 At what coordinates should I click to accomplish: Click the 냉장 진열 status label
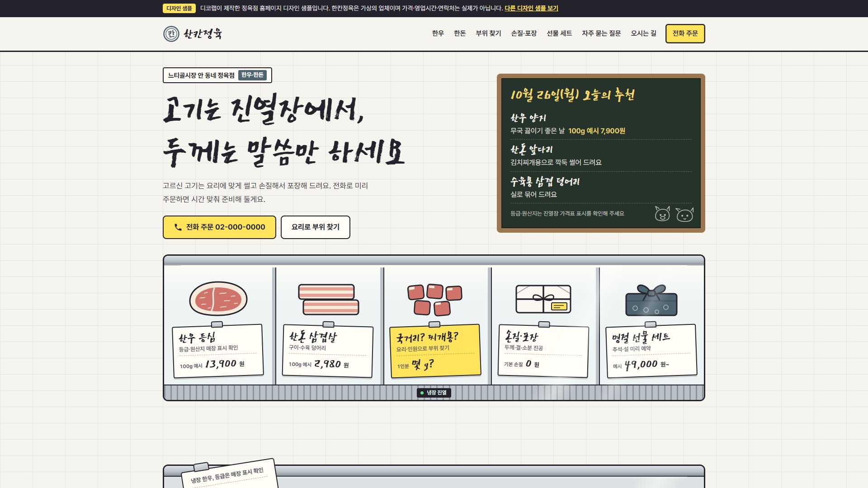click(x=434, y=393)
